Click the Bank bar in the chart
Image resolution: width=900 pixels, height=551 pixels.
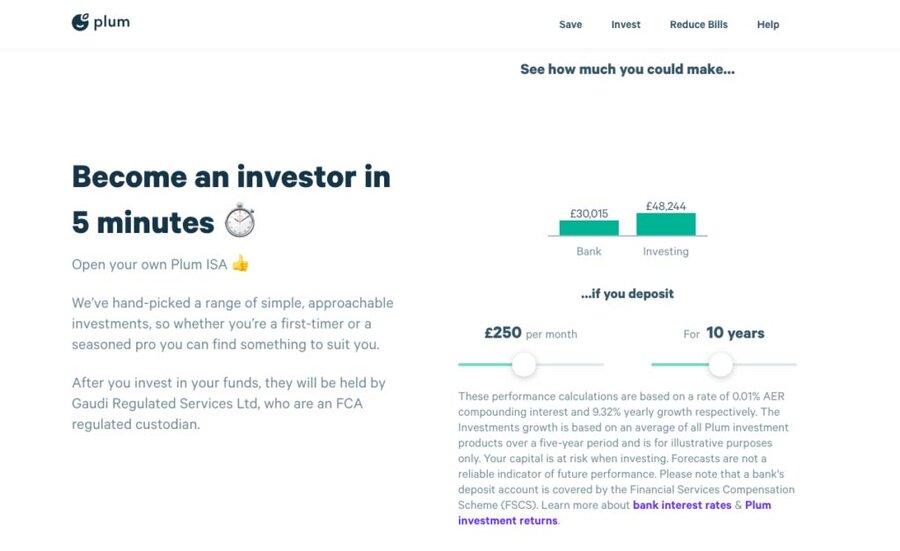[x=589, y=228]
